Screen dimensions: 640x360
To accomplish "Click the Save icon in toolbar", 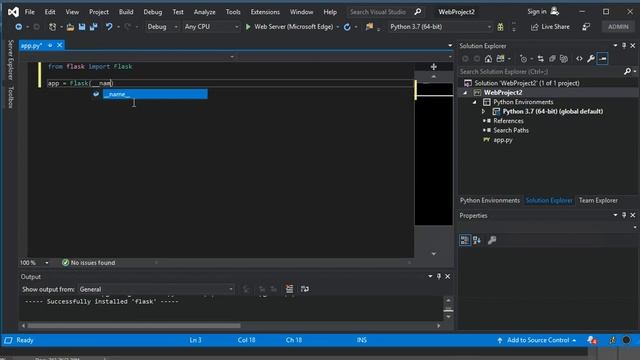I will pyautogui.click(x=82, y=27).
